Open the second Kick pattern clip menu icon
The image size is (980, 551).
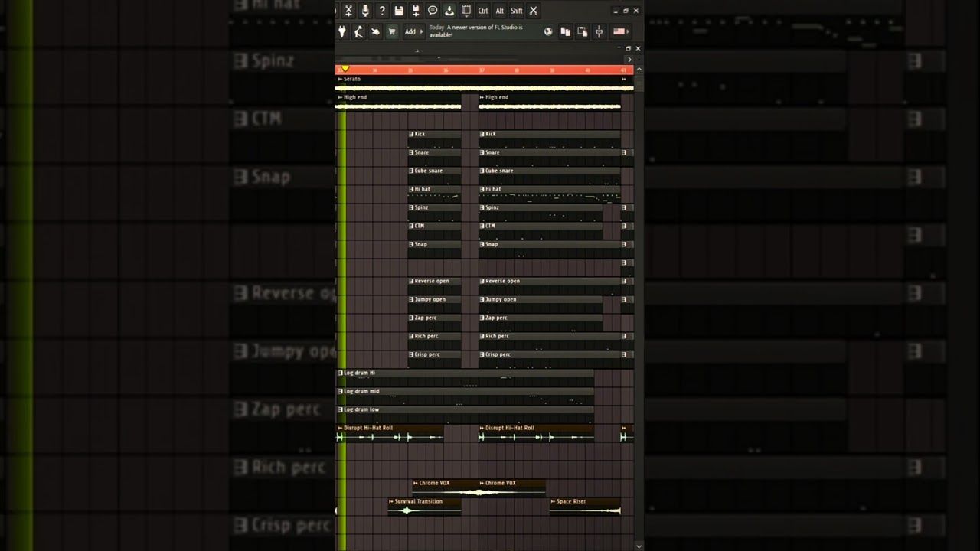point(482,134)
